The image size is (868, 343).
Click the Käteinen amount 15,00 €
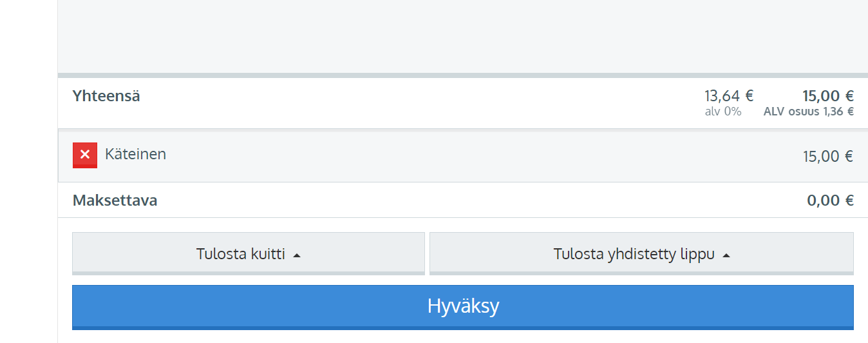[828, 156]
